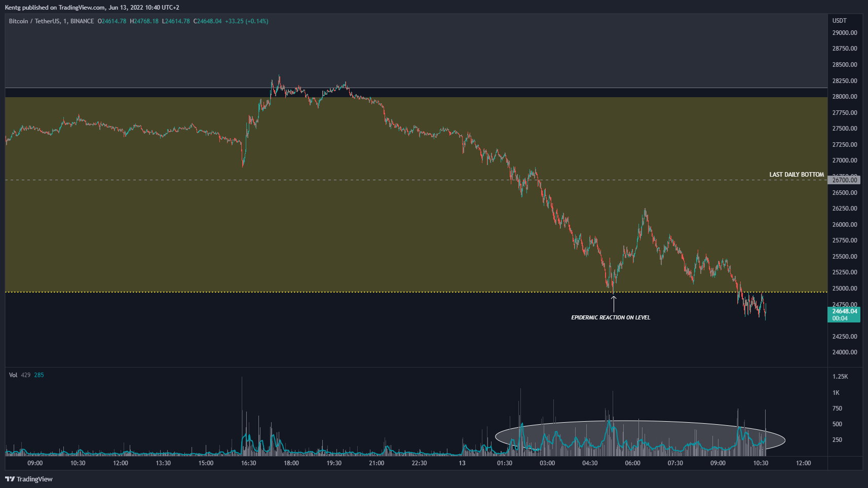
Task: Click price axis label 25250.00
Action: 845,272
